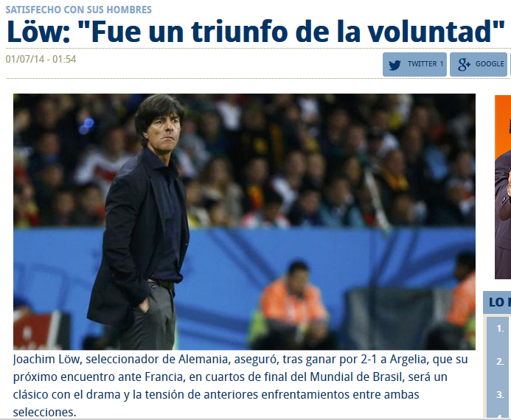The image size is (511, 420).
Task: Click the article summary paragraph about Joachim Löw
Action: coord(240,385)
